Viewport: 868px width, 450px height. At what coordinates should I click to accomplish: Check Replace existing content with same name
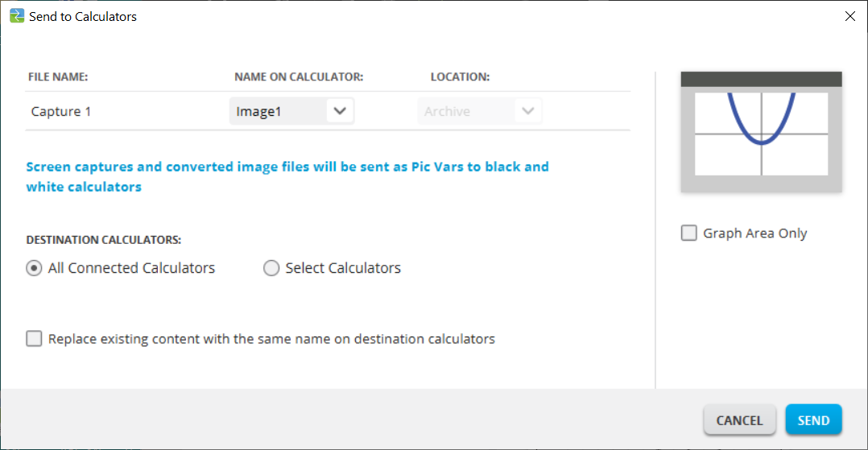[x=34, y=339]
